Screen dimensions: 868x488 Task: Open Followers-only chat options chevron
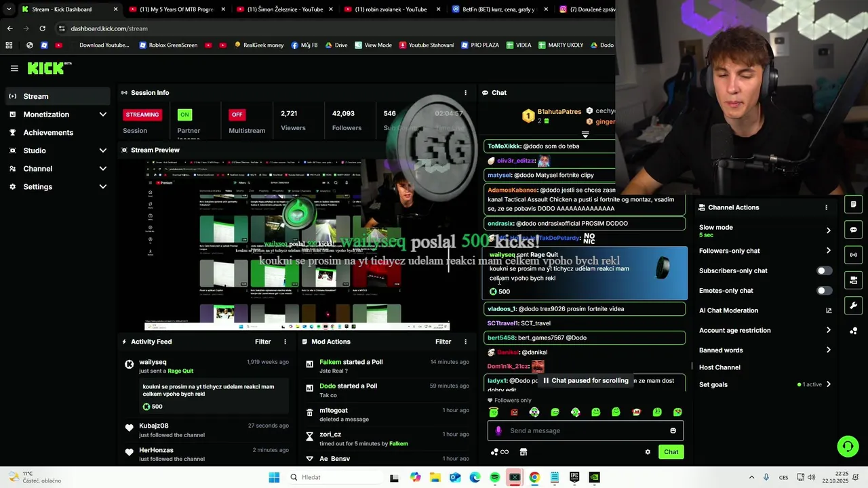coord(828,251)
